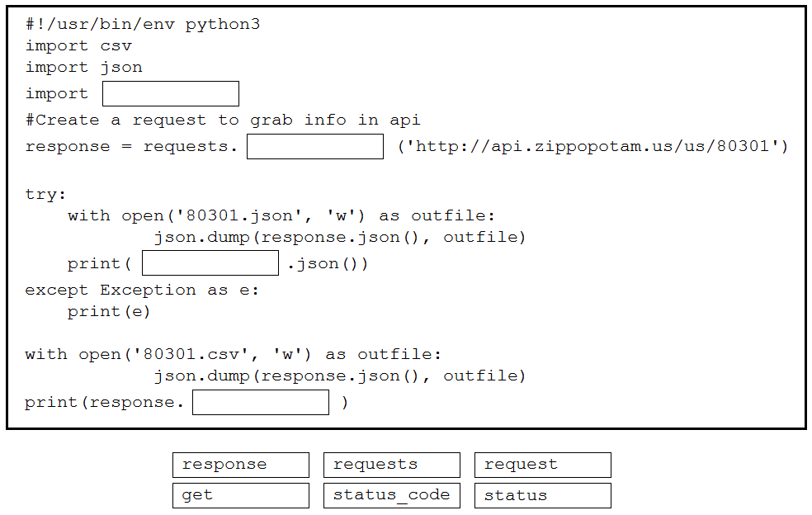Select the 'status' answer tile
Screen dimensions: 812x515
tap(543, 495)
